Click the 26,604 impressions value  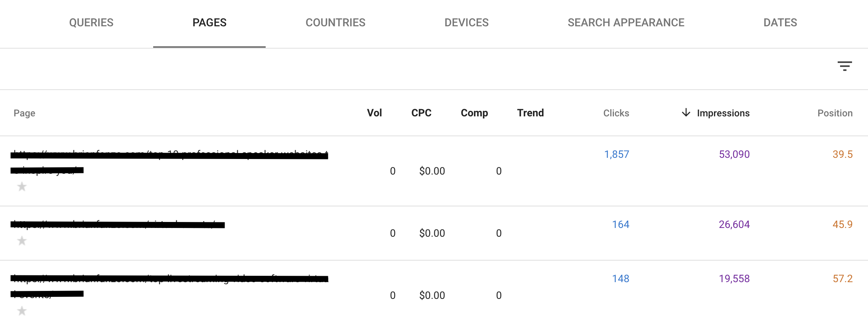[x=734, y=224]
